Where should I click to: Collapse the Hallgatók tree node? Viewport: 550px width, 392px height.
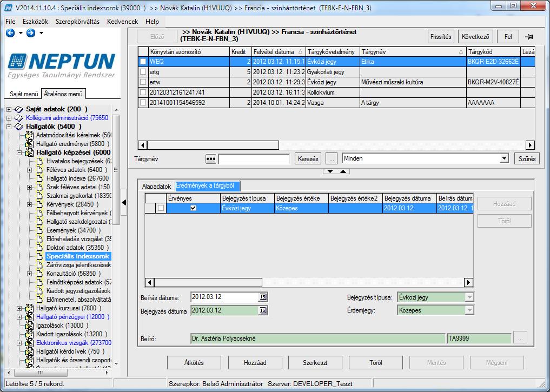(9, 127)
